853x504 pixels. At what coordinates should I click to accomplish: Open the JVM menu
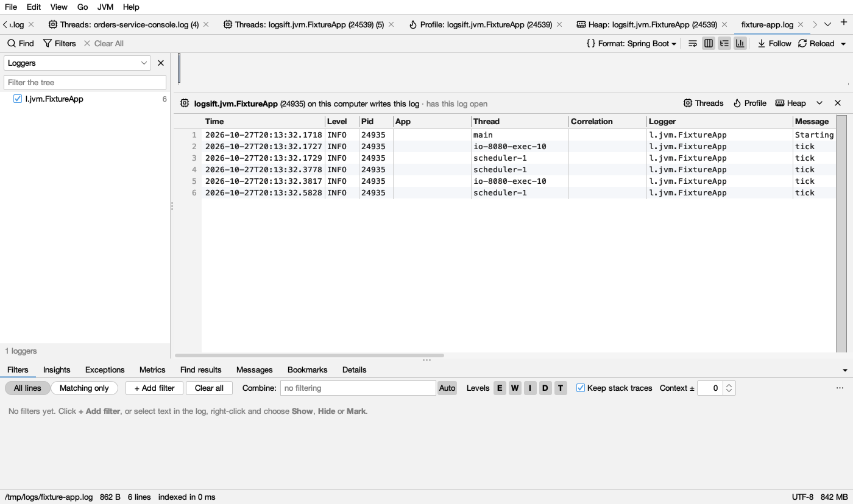click(x=105, y=7)
